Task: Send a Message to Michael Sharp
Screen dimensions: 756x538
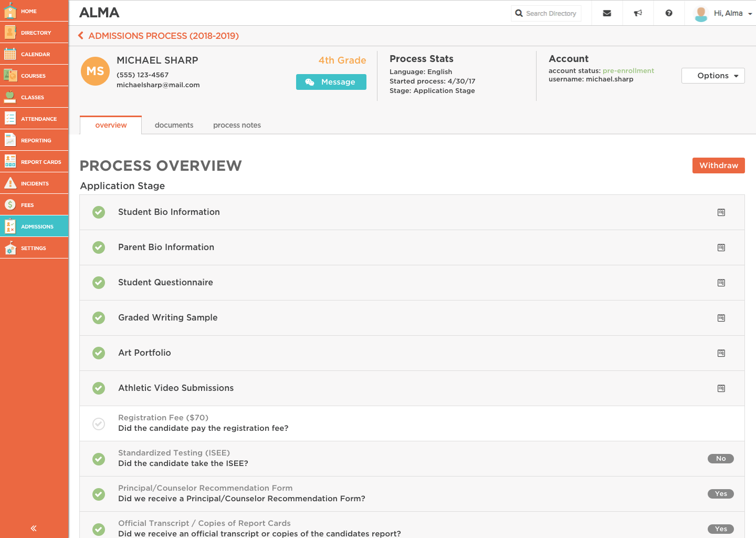Action: [331, 82]
